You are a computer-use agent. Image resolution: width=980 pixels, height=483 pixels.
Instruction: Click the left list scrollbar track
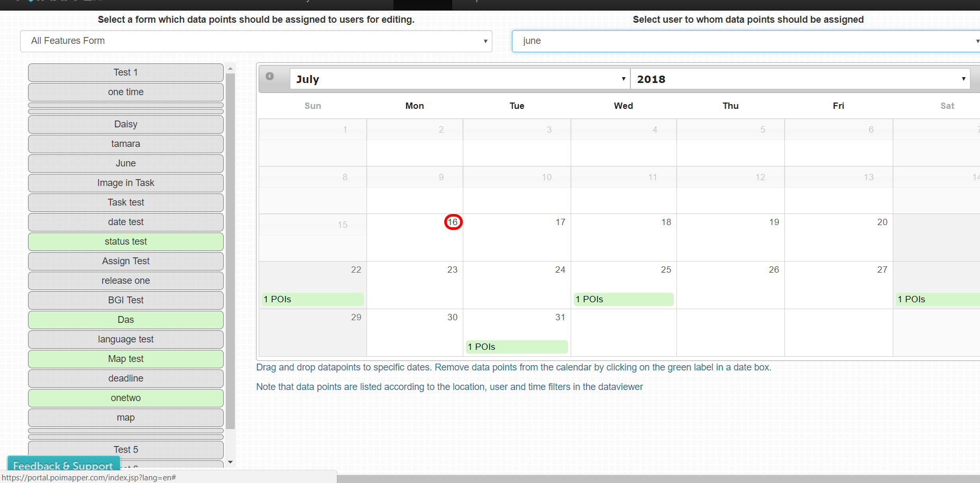(230, 264)
